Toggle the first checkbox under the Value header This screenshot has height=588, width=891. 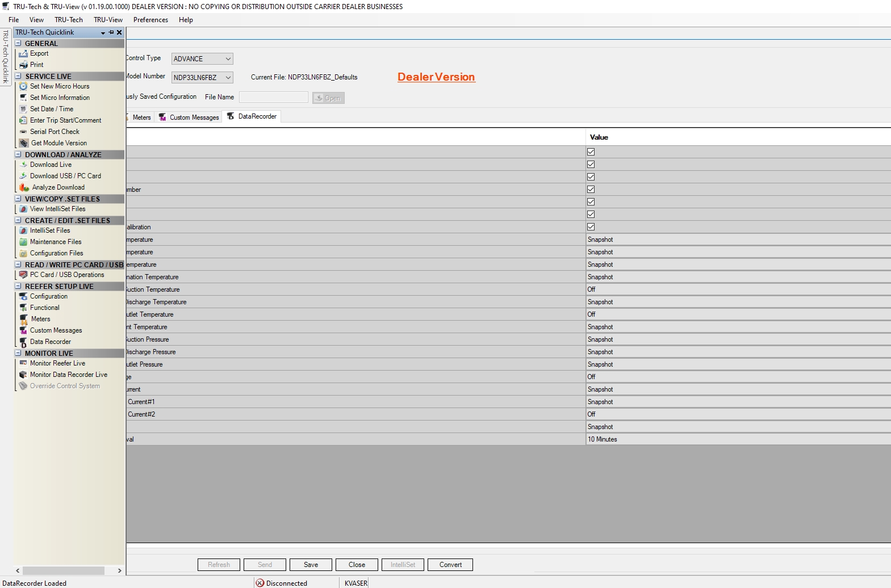pos(591,152)
